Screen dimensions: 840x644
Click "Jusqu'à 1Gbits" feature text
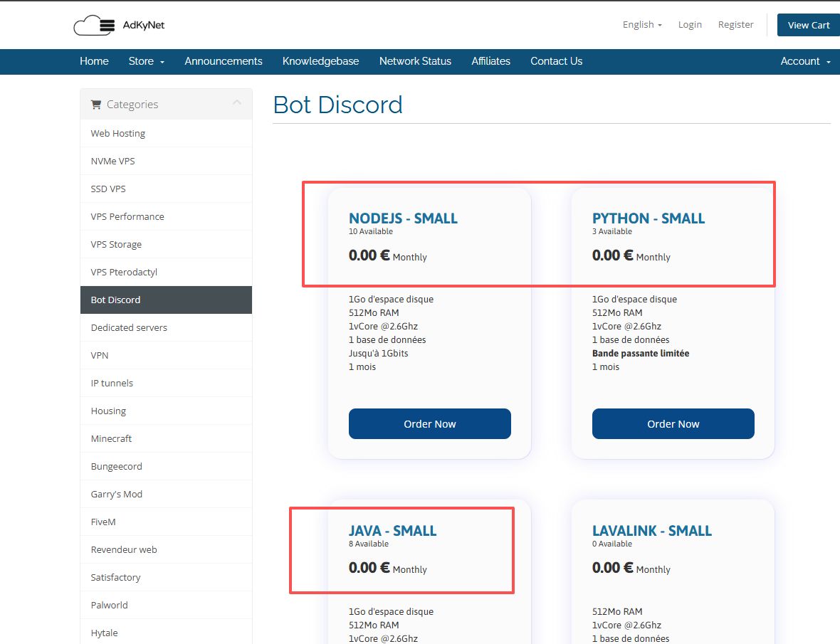click(378, 354)
